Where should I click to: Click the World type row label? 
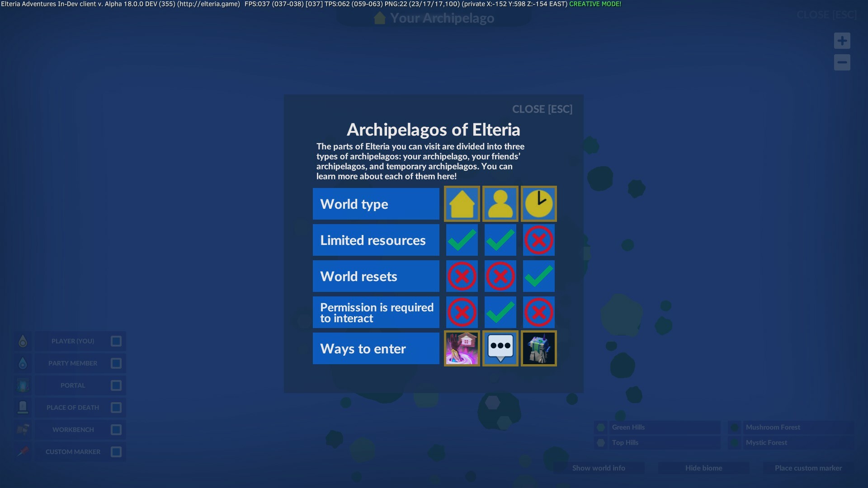click(376, 204)
